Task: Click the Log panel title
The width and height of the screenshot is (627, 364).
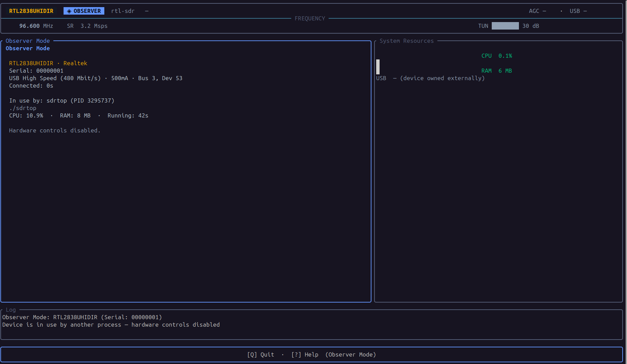Action: click(x=11, y=310)
